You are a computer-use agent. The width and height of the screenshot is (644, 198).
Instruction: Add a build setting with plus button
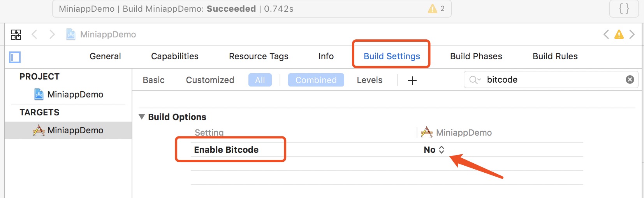(x=412, y=81)
